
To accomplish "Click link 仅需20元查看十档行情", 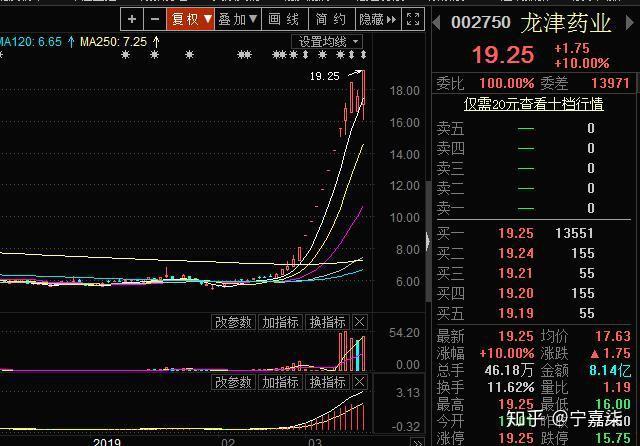I will (x=533, y=104).
